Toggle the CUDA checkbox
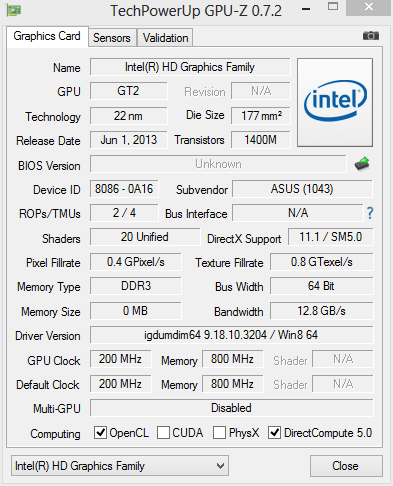This screenshot has width=393, height=486. pyautogui.click(x=163, y=433)
